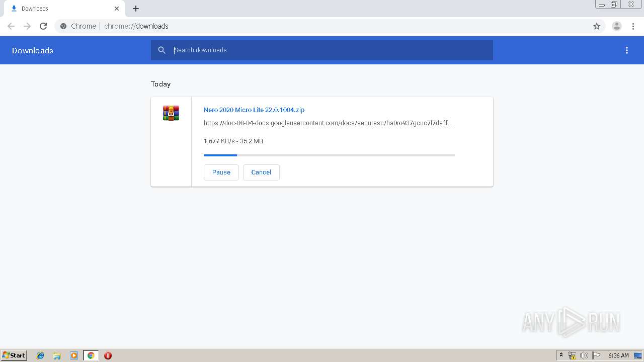Open the Chrome profile avatar

617,26
